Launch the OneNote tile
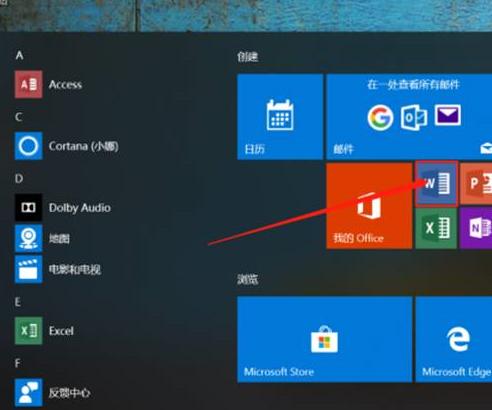This screenshot has height=410, width=492. [x=476, y=228]
